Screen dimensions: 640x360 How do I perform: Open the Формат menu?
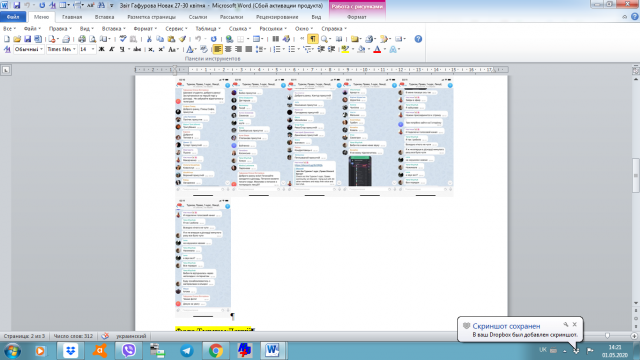pos(145,29)
